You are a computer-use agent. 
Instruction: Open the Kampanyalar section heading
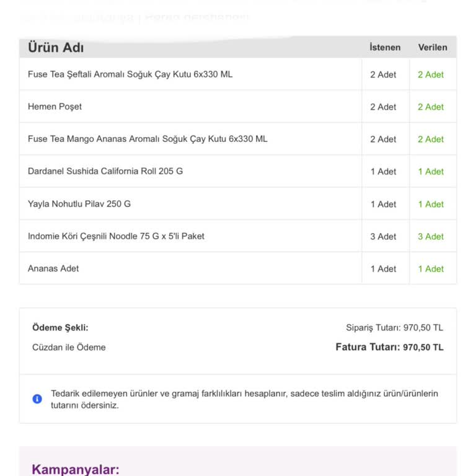(x=76, y=469)
